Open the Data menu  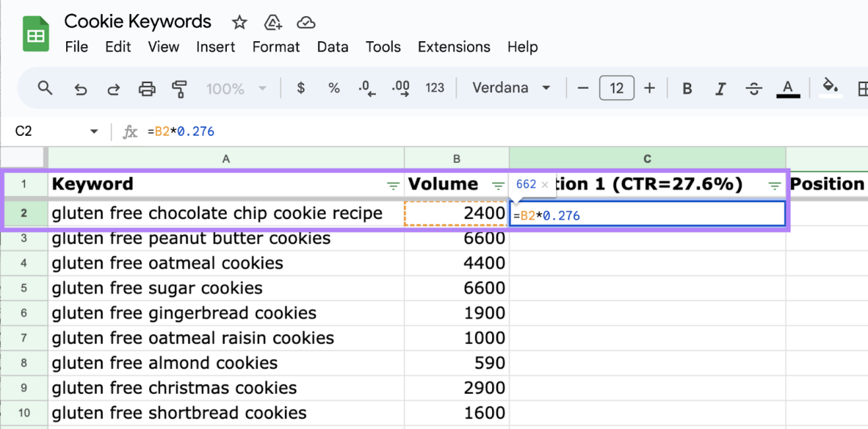332,47
